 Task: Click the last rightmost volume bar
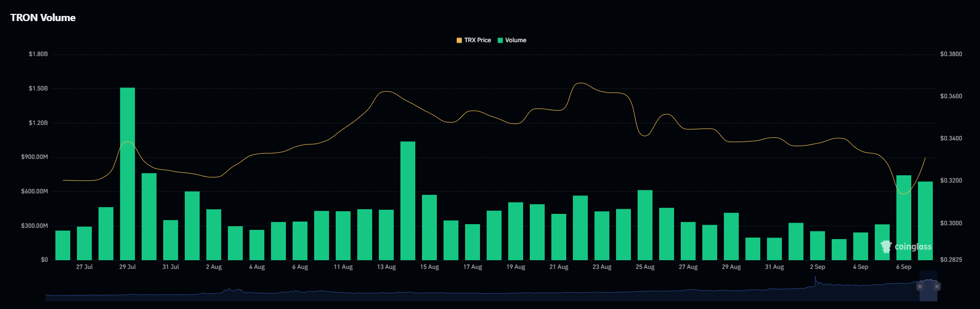pyautogui.click(x=925, y=221)
